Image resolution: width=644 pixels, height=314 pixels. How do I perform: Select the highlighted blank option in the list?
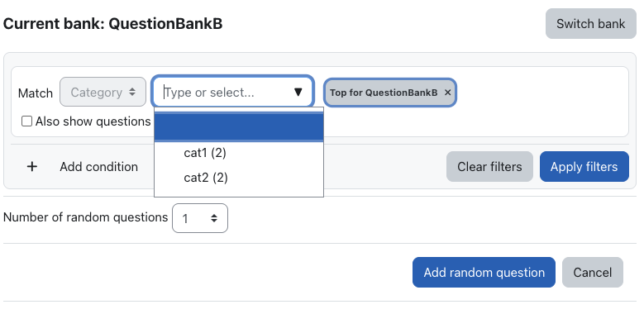pos(239,126)
